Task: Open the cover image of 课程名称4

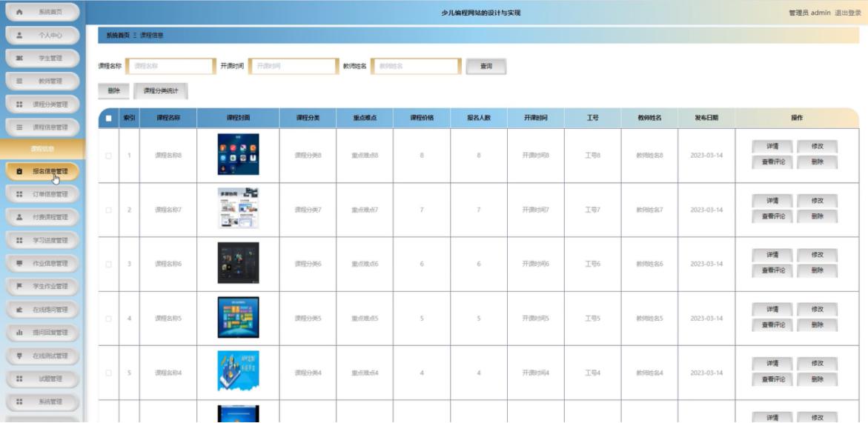Action: pos(238,371)
